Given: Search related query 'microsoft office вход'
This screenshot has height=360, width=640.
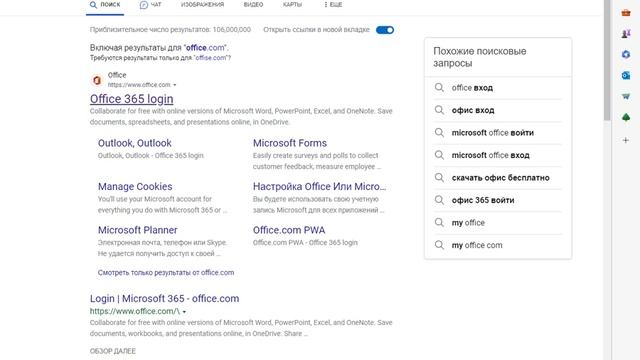Looking at the screenshot, I should 491,155.
